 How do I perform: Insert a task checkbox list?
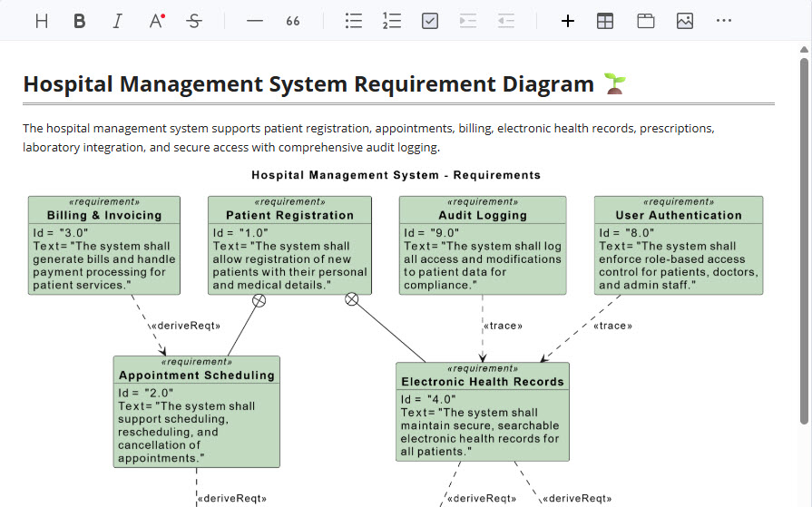(430, 21)
